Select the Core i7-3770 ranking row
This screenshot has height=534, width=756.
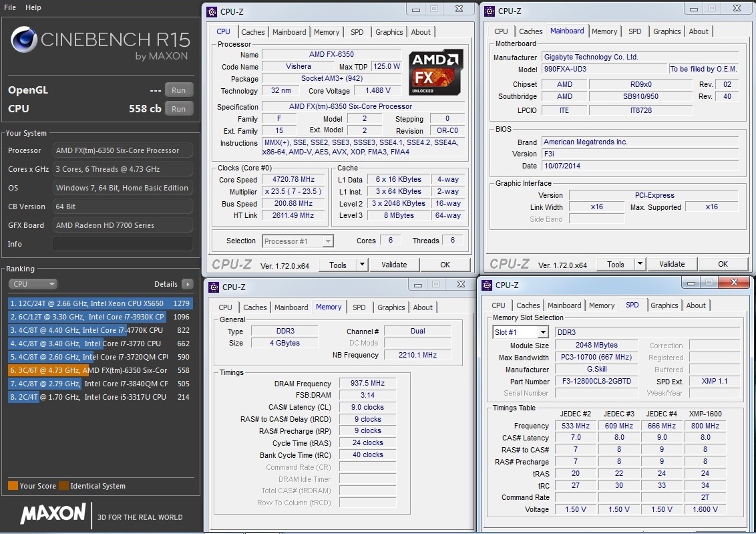(100, 344)
